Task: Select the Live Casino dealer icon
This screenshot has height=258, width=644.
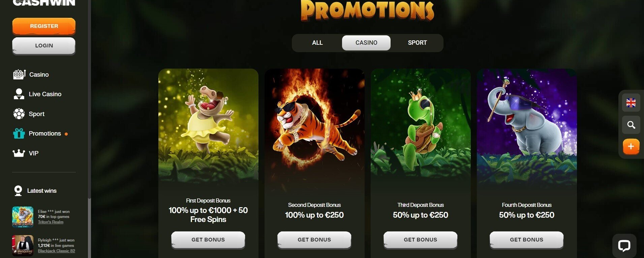Action: 19,94
